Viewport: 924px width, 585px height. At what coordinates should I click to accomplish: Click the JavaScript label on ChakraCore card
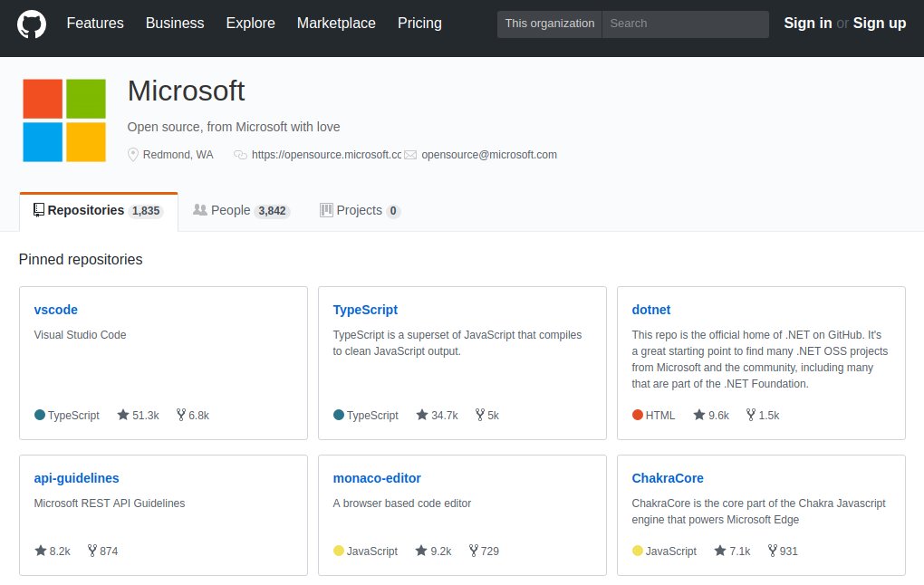(x=670, y=551)
